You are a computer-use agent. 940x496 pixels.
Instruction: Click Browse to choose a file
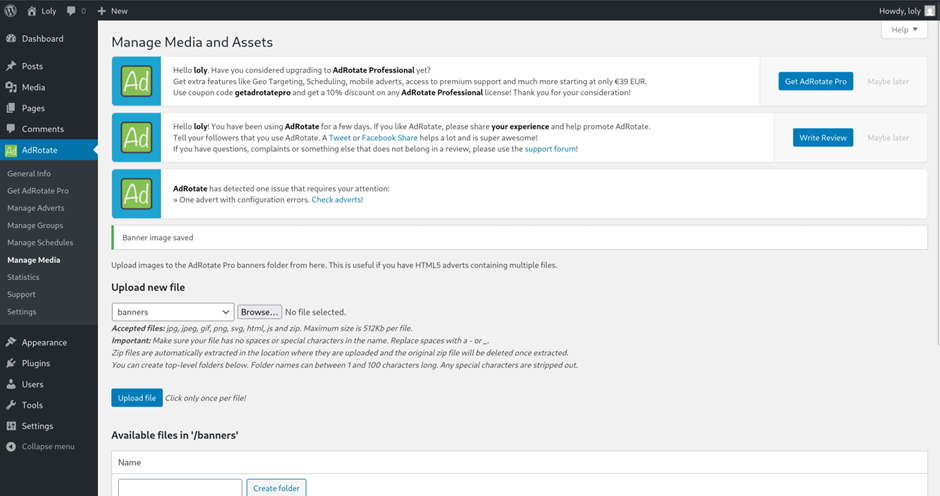point(260,312)
